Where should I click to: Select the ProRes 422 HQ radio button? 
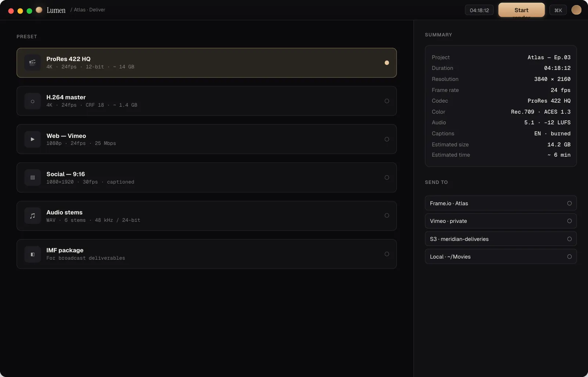(x=387, y=63)
